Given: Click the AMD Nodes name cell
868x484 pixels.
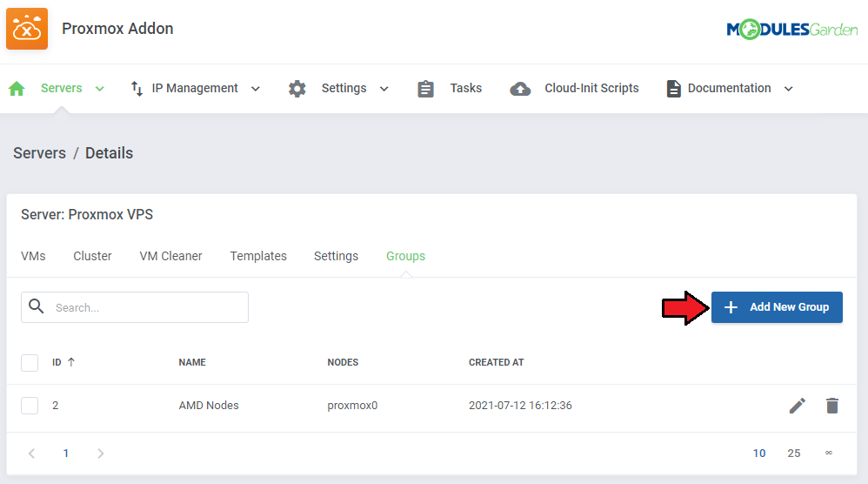Looking at the screenshot, I should click(x=209, y=406).
